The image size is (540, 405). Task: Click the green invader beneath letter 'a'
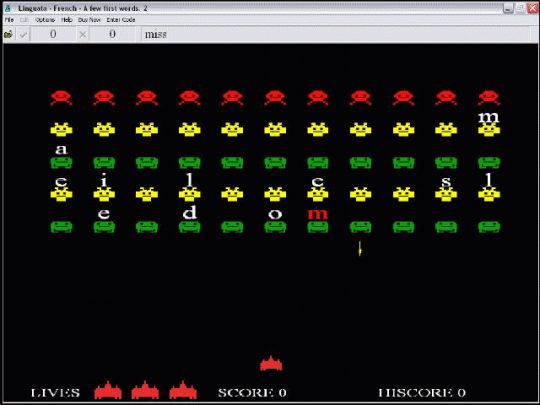pos(61,163)
